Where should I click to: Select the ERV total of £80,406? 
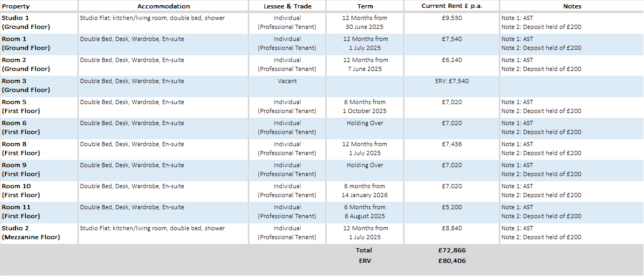pyautogui.click(x=451, y=260)
